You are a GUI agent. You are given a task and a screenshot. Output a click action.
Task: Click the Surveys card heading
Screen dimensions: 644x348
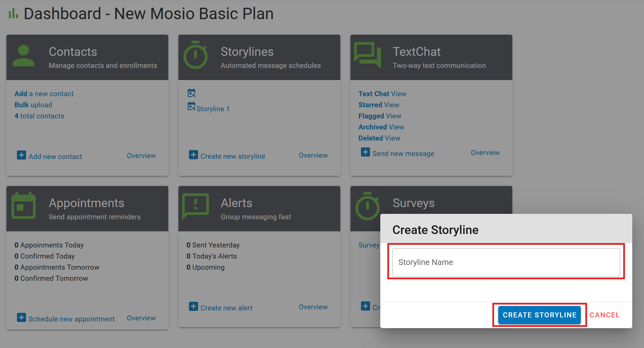click(414, 203)
